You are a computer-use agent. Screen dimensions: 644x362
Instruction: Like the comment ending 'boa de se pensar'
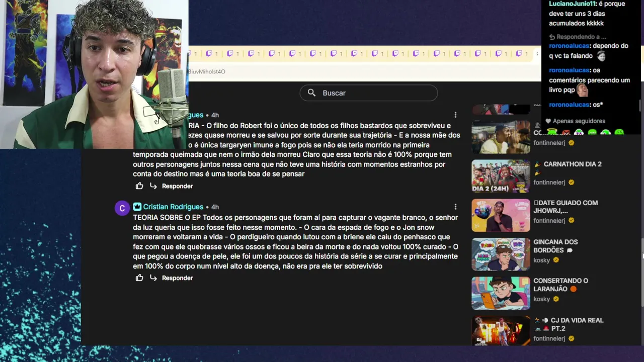(139, 186)
